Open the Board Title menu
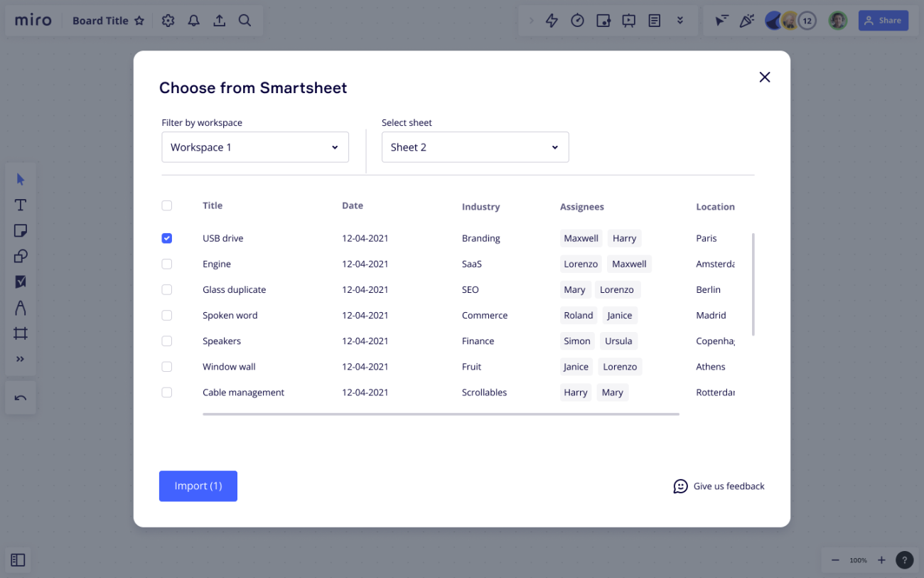This screenshot has width=924, height=578. coord(101,21)
